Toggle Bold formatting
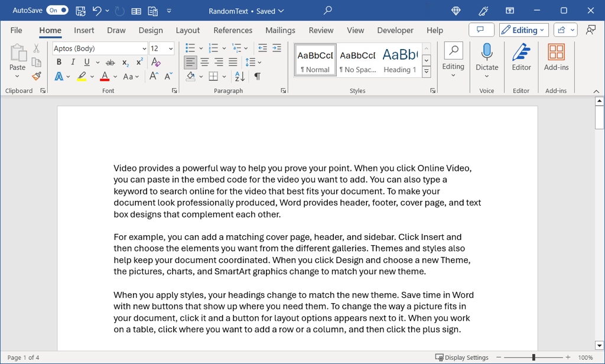The height and width of the screenshot is (364, 605). [58, 62]
